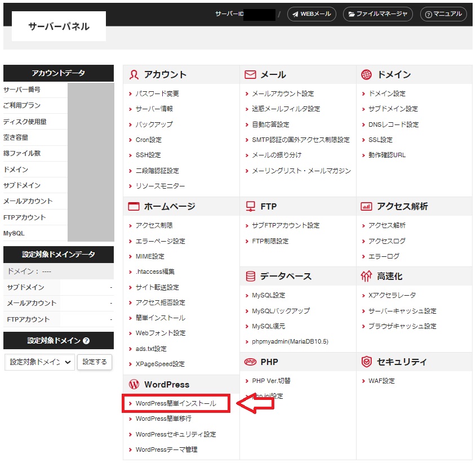Open WAF設定

pyautogui.click(x=381, y=381)
